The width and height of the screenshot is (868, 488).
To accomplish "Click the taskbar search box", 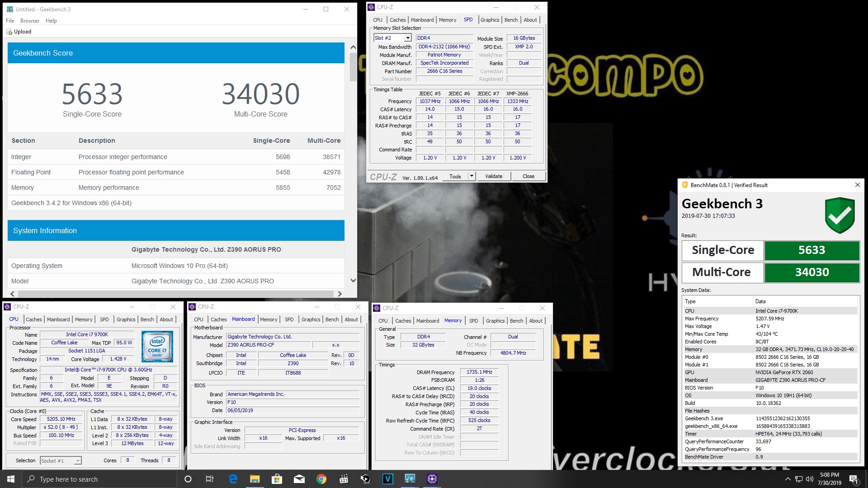I will (99, 479).
